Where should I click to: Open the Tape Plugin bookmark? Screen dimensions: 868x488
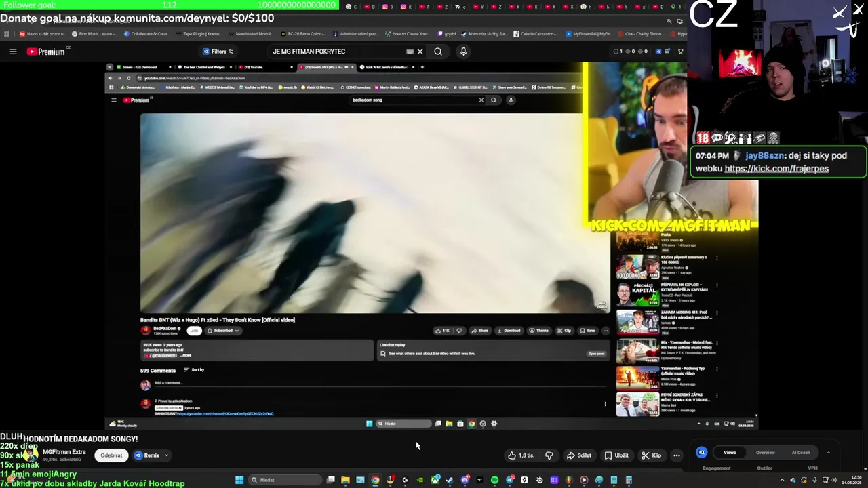(199, 34)
